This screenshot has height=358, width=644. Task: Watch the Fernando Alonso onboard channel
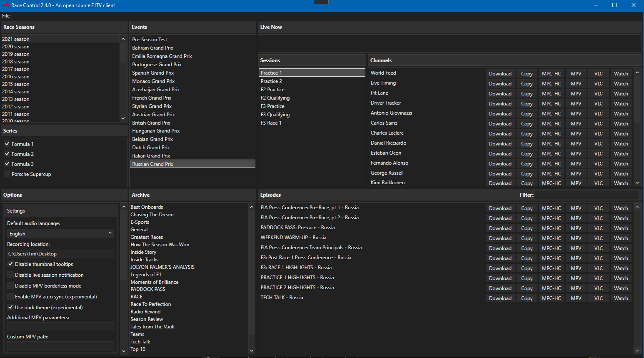621,163
